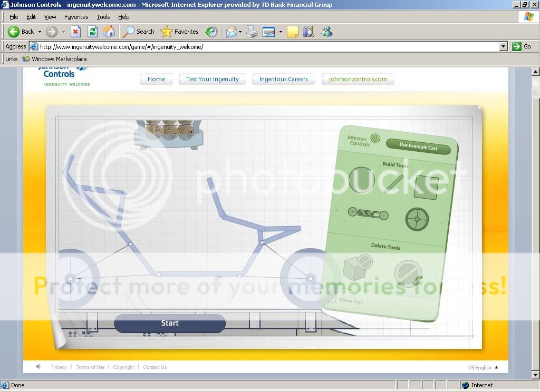The height and width of the screenshot is (392, 540).
Task: Click the History toolbar icon
Action: tap(211, 32)
